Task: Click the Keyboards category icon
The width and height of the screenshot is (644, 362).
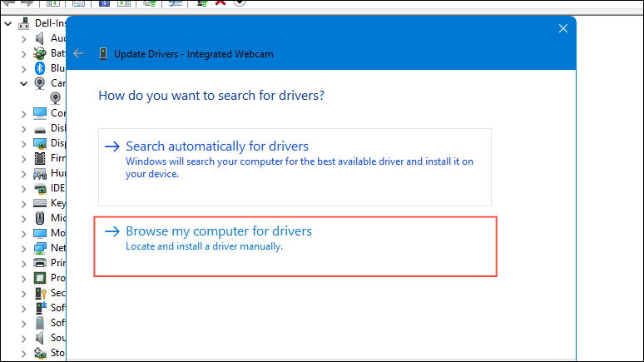Action: tap(39, 203)
